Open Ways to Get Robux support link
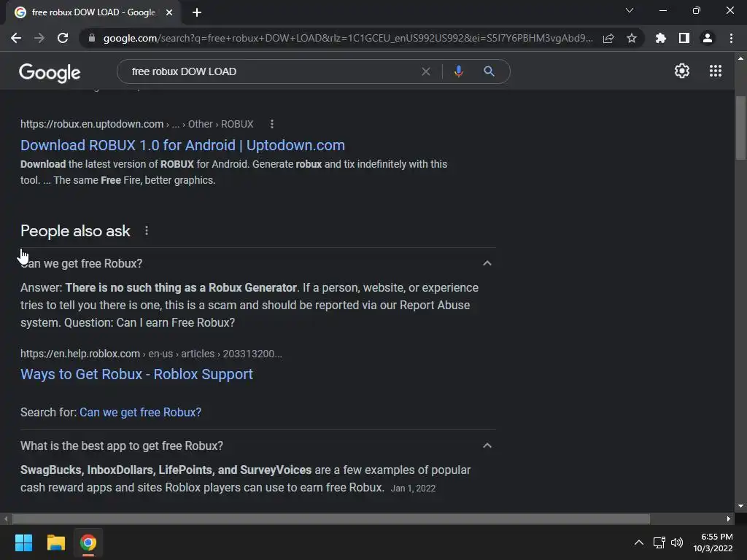747x560 pixels. [136, 374]
